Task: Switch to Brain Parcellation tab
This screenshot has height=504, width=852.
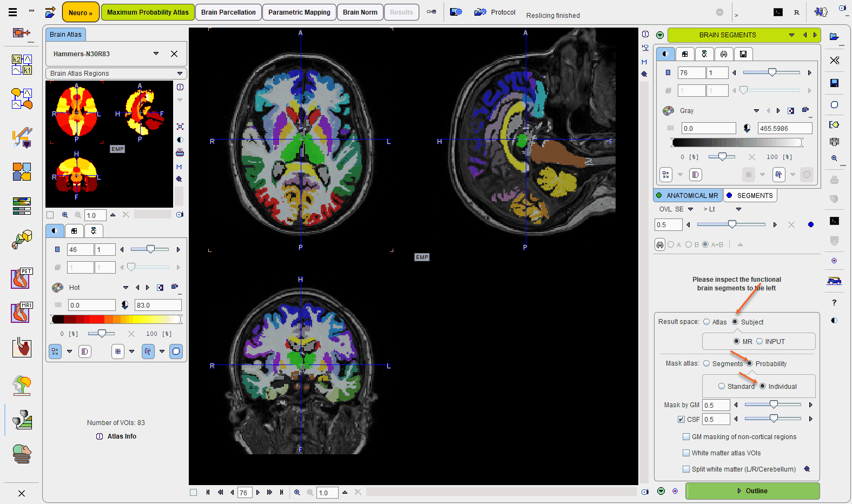Action: (228, 12)
